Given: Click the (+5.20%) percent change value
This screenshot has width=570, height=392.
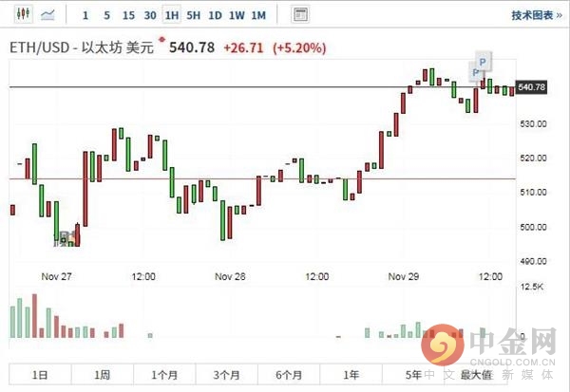Looking at the screenshot, I should (299, 47).
